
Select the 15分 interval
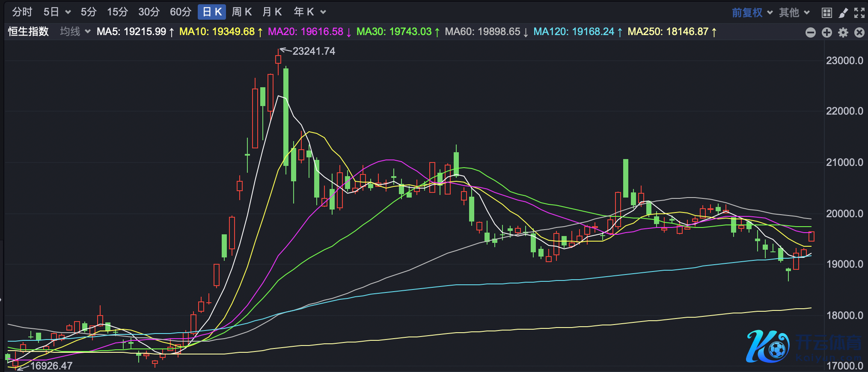tap(117, 12)
